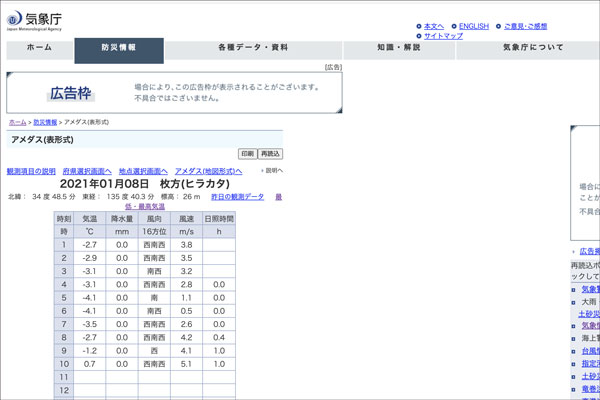Click the bullet icon beside ENGLISH

(x=453, y=26)
